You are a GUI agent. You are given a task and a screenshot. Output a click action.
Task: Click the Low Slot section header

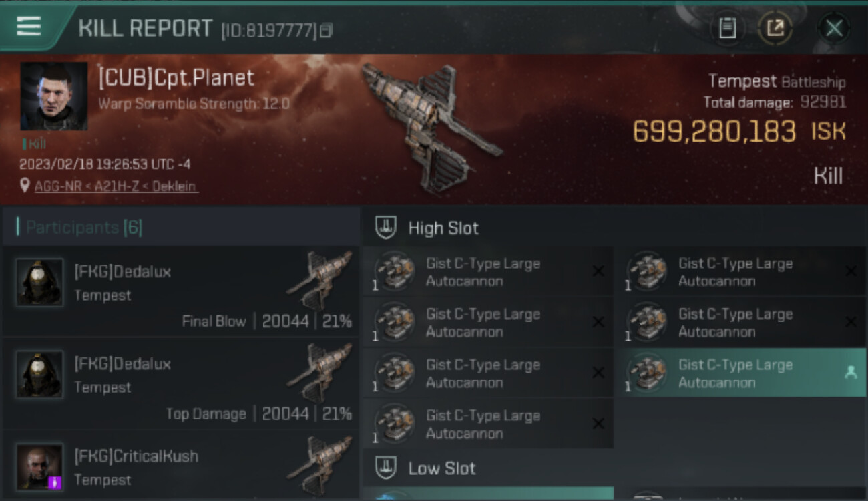[x=614, y=468]
